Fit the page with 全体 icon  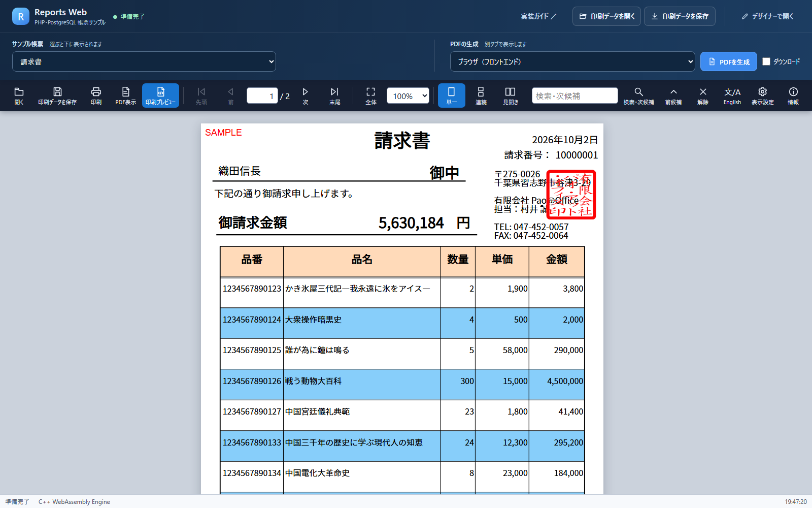(x=371, y=96)
